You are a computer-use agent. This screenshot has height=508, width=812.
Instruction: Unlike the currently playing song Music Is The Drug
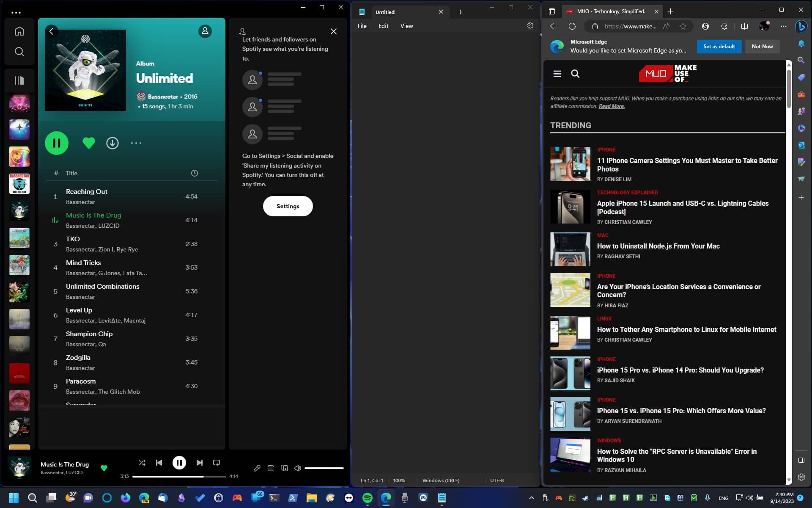[x=104, y=468]
